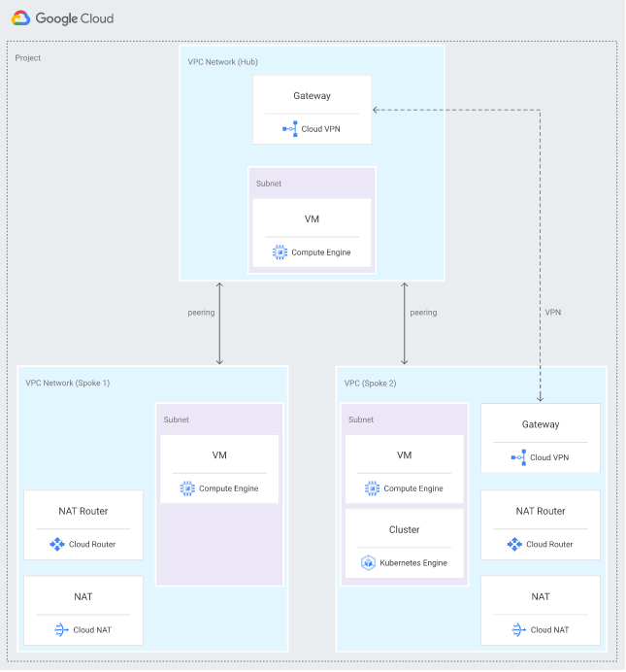This screenshot has height=672, width=626.
Task: Select the VM title in Spoke 2 subnet
Action: [404, 455]
